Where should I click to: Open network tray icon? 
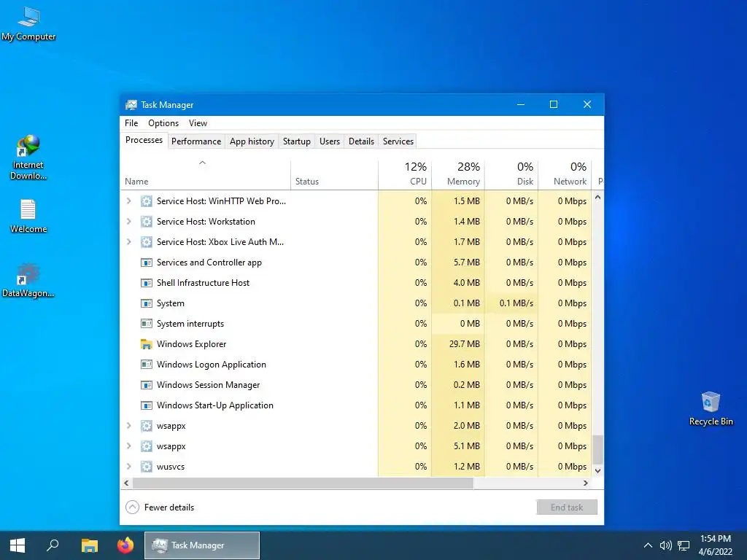click(684, 545)
